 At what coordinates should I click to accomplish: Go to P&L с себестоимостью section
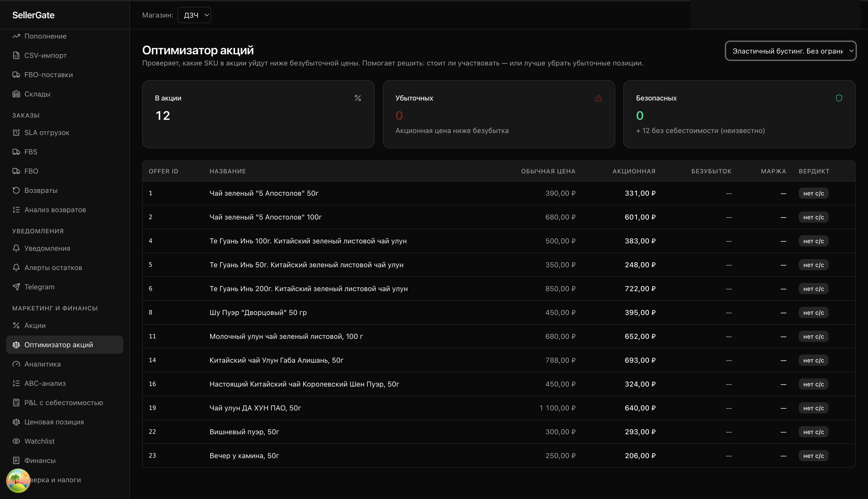(63, 403)
